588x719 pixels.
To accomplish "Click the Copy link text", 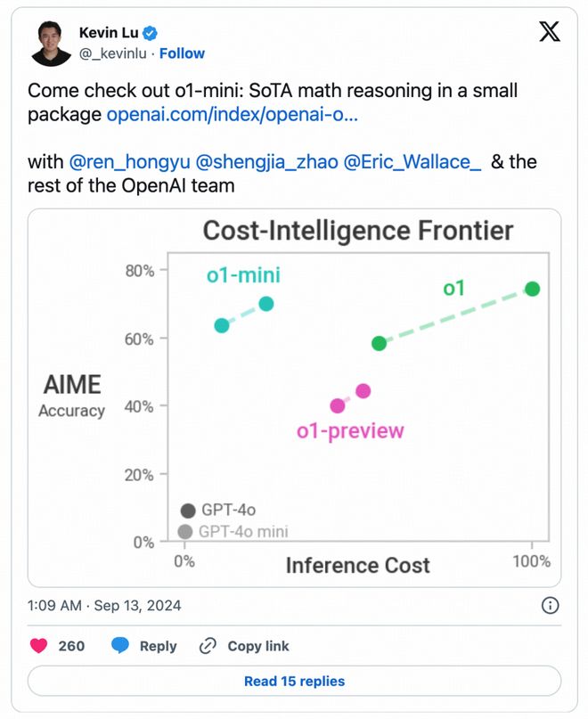I will 258,646.
